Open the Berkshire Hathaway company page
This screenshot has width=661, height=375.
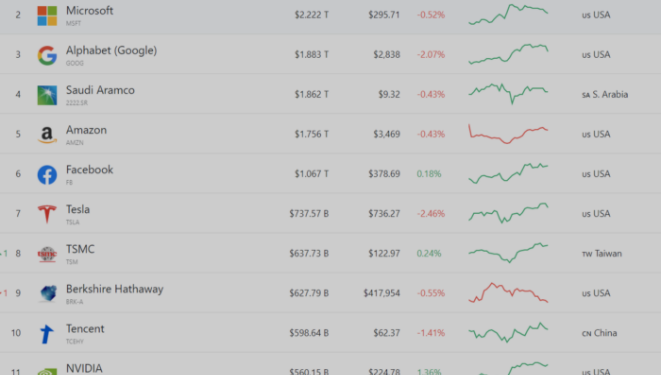pyautogui.click(x=115, y=289)
